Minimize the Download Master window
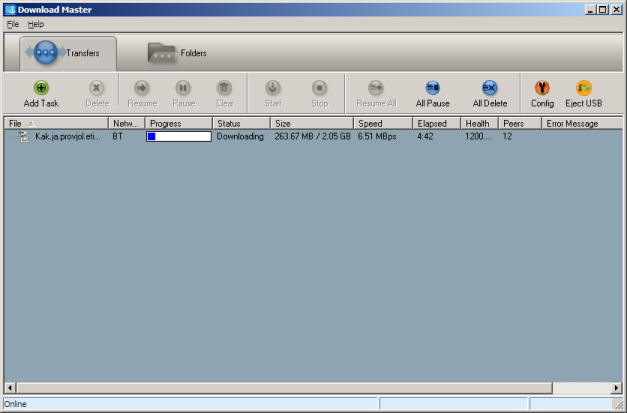Image resolution: width=627 pixels, height=413 pixels. [x=590, y=10]
